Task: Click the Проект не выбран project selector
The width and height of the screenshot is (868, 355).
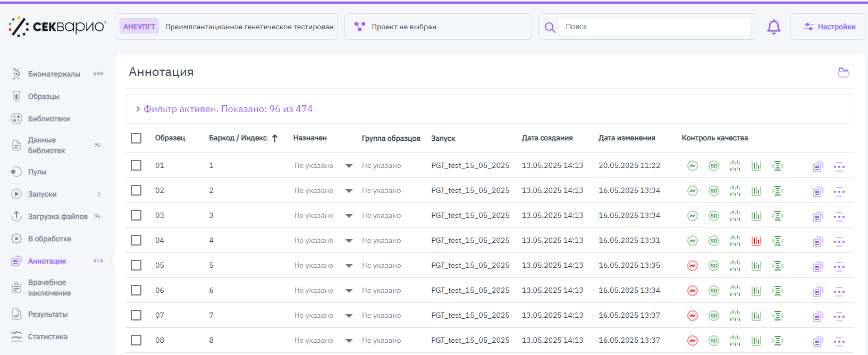Action: click(x=437, y=27)
